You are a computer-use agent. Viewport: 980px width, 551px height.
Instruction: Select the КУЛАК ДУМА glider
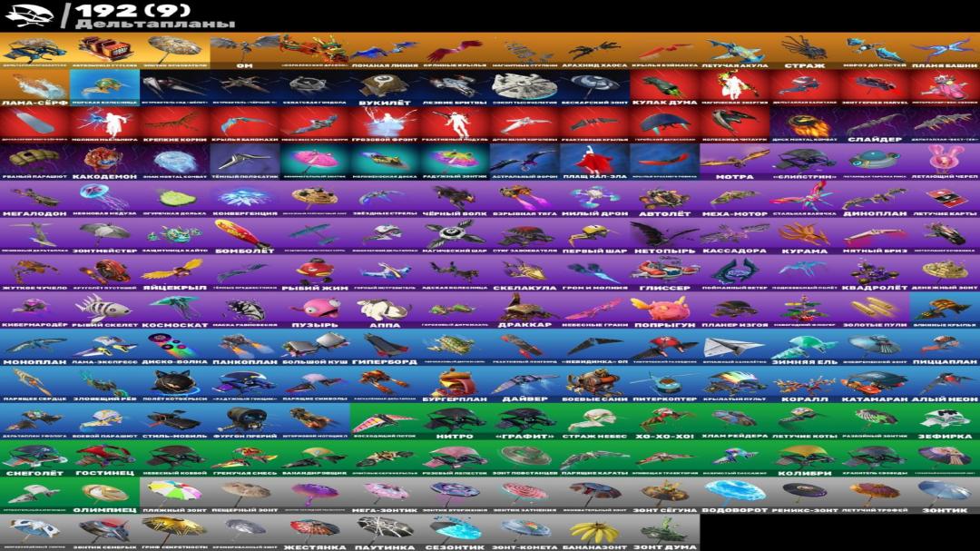(665, 87)
